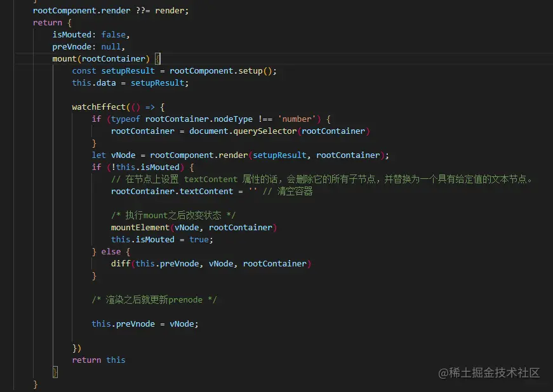Image resolution: width=553 pixels, height=392 pixels.
Task: Click the 'document.querySelector(rootContainer)' assignment line
Action: (240, 131)
